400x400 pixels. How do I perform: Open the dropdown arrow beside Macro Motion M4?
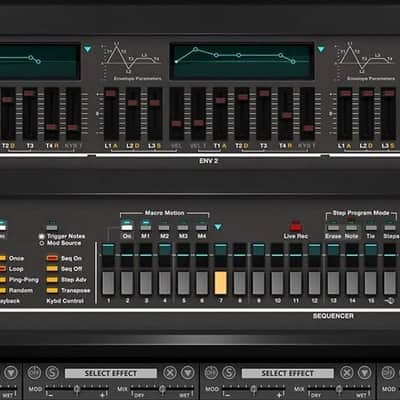(x=218, y=227)
